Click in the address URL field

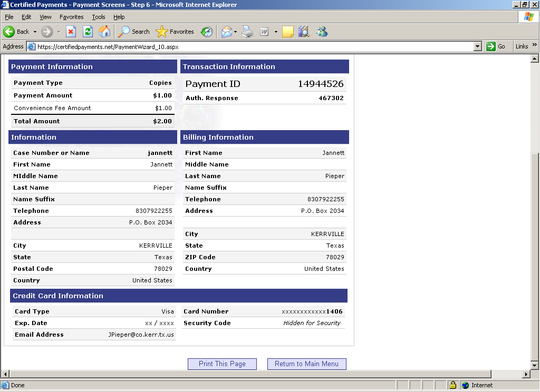(x=253, y=46)
